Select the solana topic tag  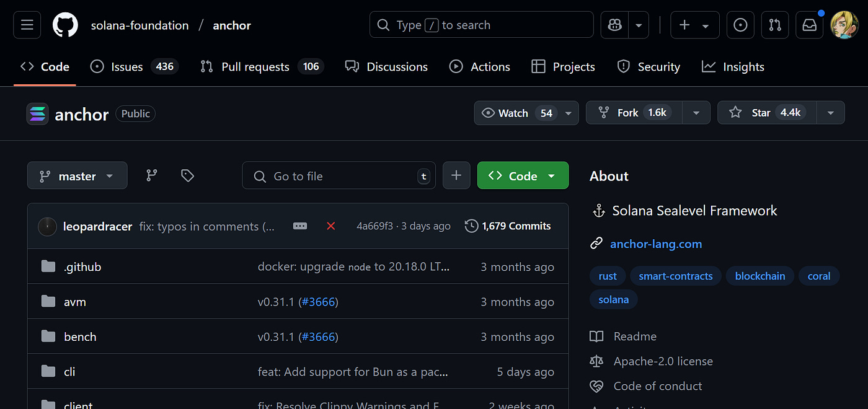(614, 299)
